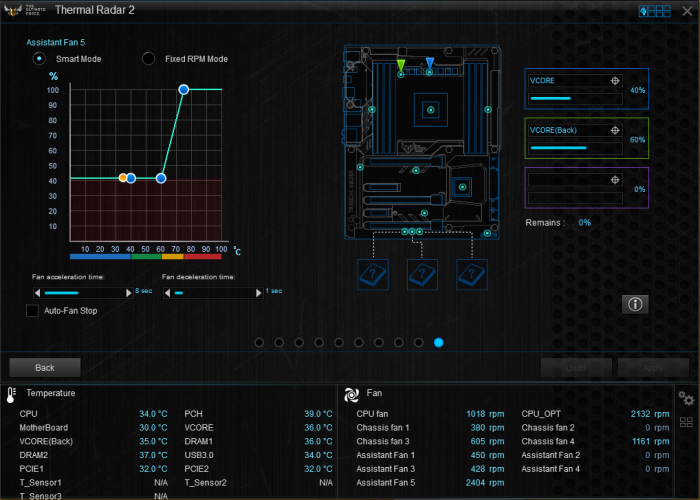Click the fan curve point at 60°C
700x500 pixels.
[x=161, y=178]
